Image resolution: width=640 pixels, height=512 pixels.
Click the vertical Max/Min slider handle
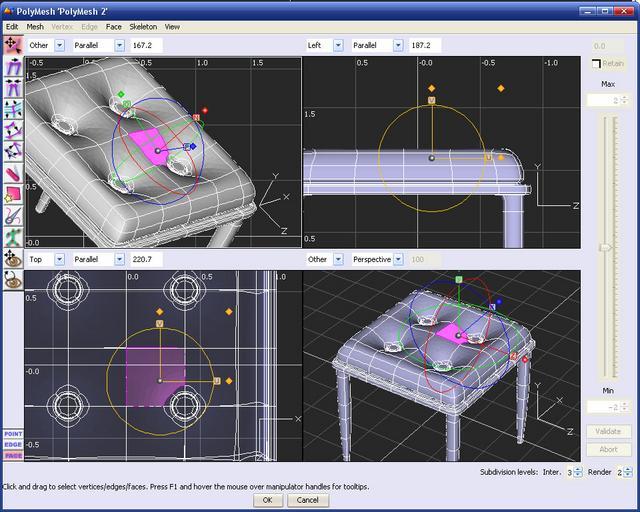(x=605, y=246)
